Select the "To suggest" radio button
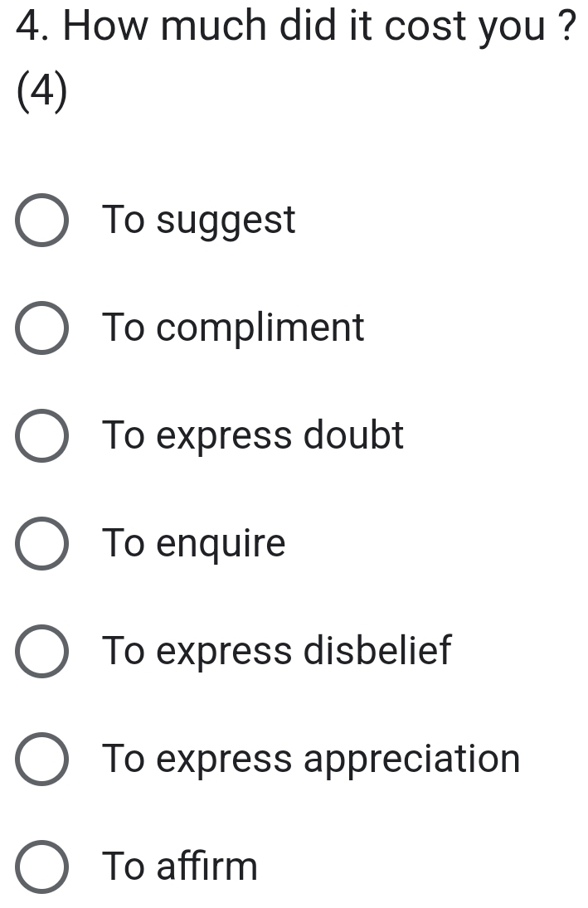 (x=41, y=221)
